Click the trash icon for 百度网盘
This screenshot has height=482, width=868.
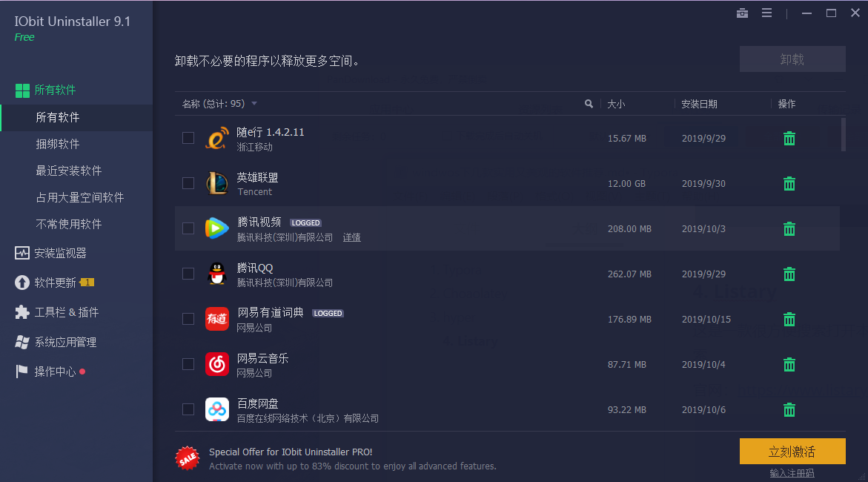tap(789, 410)
